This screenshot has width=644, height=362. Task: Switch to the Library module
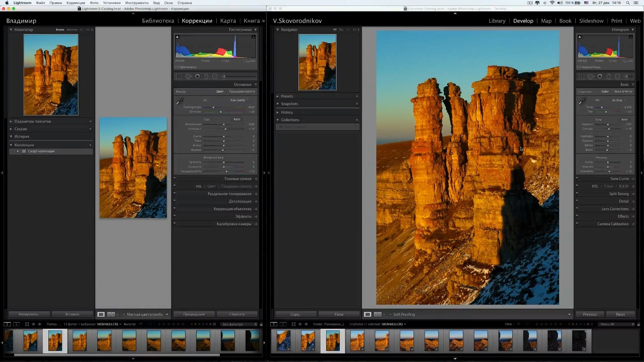click(x=497, y=21)
